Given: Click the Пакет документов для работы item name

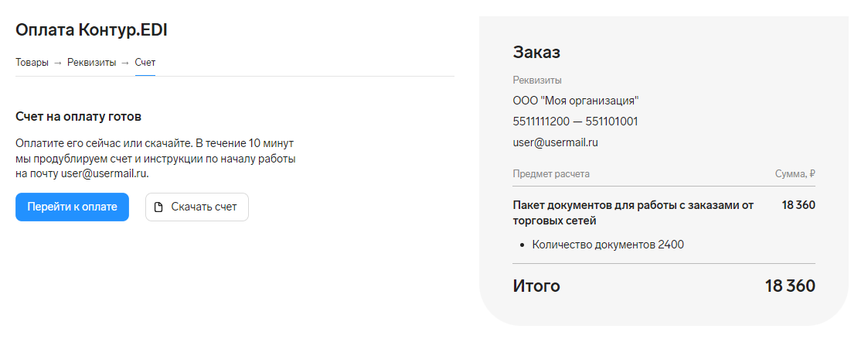Looking at the screenshot, I should [x=633, y=214].
